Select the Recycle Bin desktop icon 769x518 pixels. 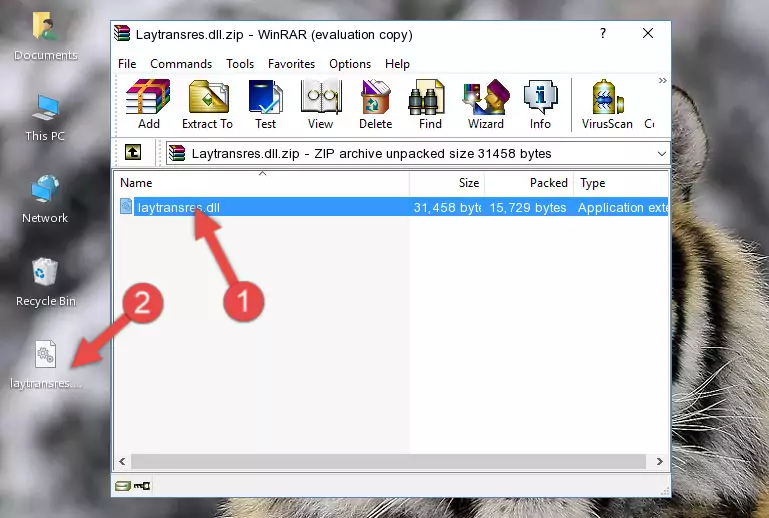pyautogui.click(x=45, y=283)
